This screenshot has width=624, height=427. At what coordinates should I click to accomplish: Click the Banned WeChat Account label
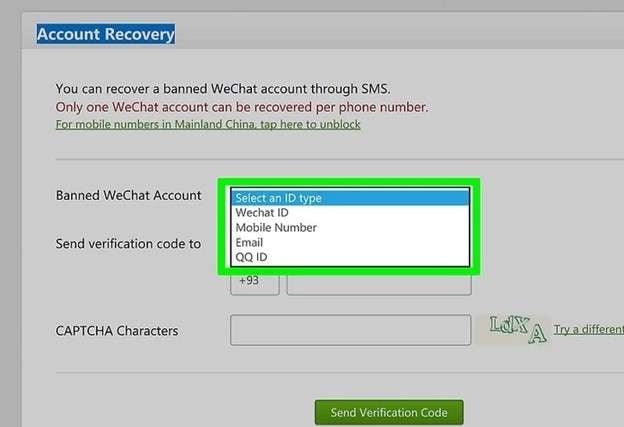pos(129,195)
